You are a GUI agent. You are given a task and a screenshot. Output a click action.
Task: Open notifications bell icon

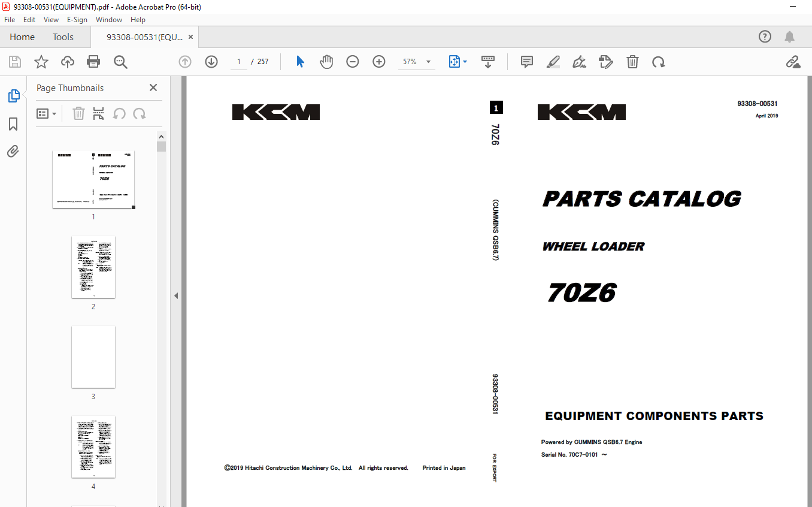pyautogui.click(x=790, y=37)
